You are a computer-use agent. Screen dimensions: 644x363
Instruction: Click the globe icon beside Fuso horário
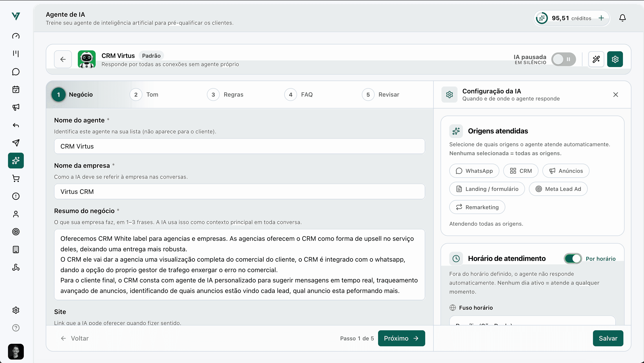click(452, 308)
